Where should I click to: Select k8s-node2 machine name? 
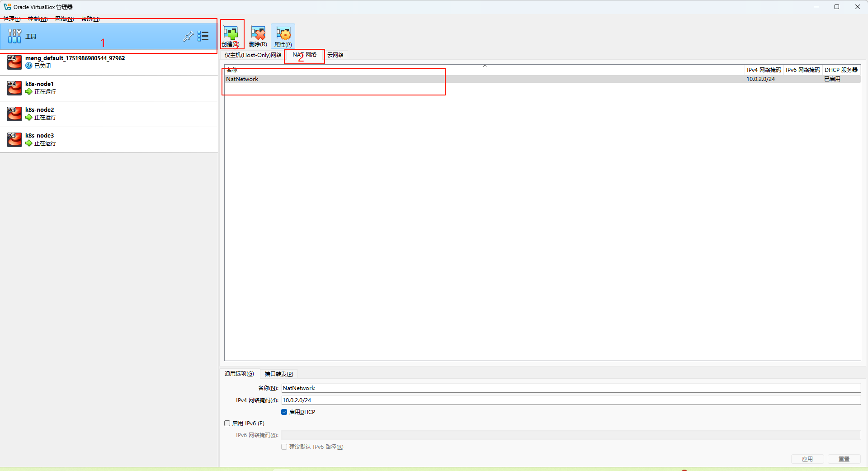(39, 110)
